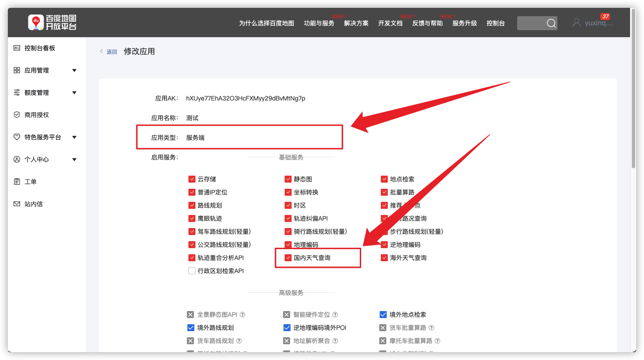This screenshot has height=360, width=644.
Task: Click the yuxinq username
Action: (x=599, y=23)
